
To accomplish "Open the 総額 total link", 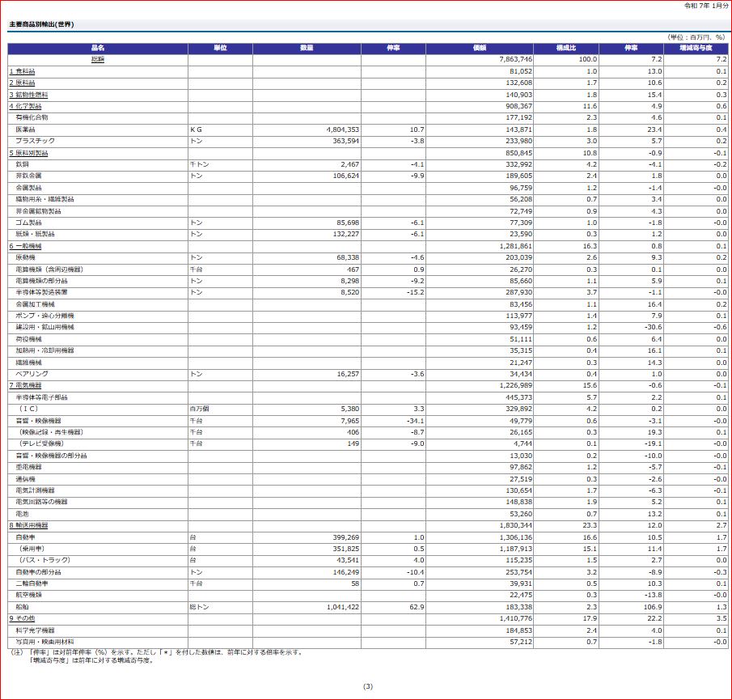I will tap(98, 59).
